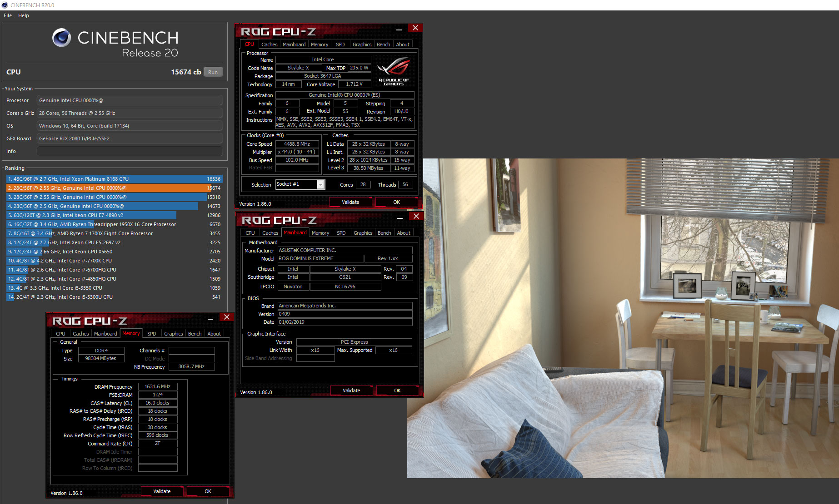Select Core i7-7700K ranking entry
This screenshot has height=504, width=839.
click(114, 261)
